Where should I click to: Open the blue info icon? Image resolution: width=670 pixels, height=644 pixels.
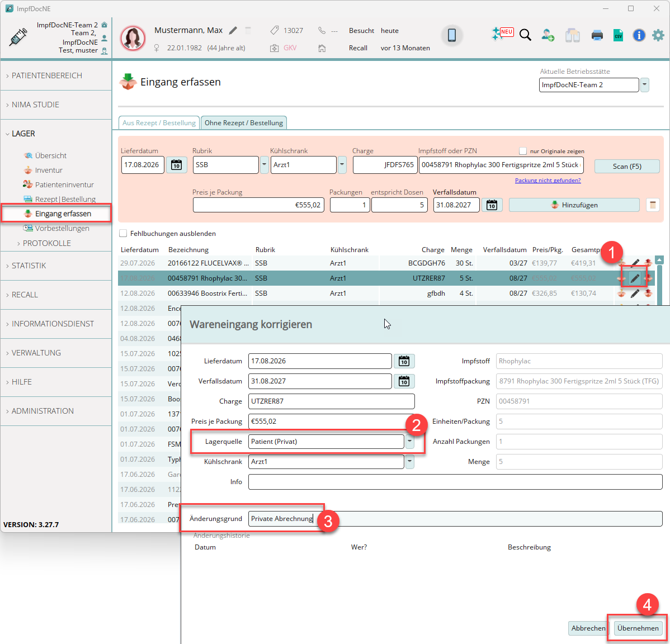[x=638, y=35]
